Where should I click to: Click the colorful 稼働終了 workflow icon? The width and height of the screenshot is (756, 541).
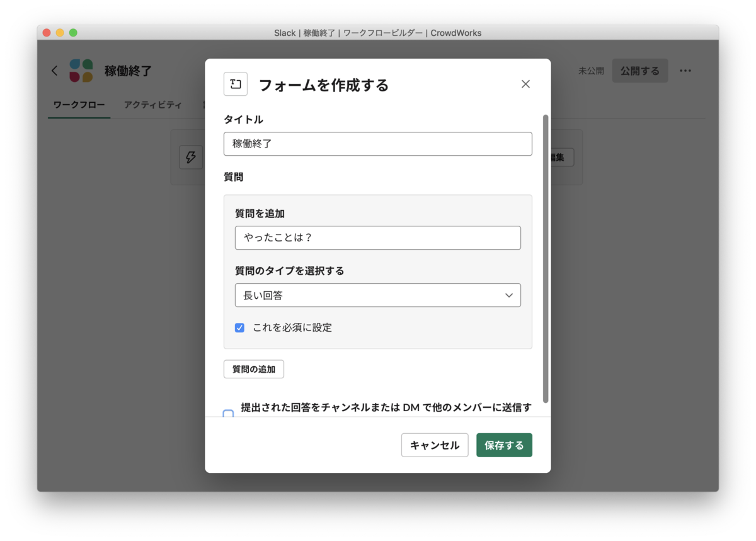click(81, 71)
